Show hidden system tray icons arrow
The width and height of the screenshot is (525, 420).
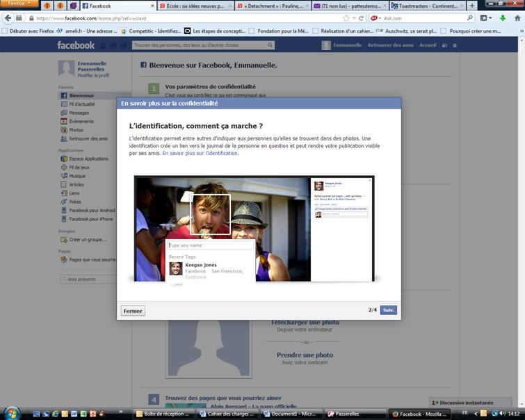pos(476,413)
